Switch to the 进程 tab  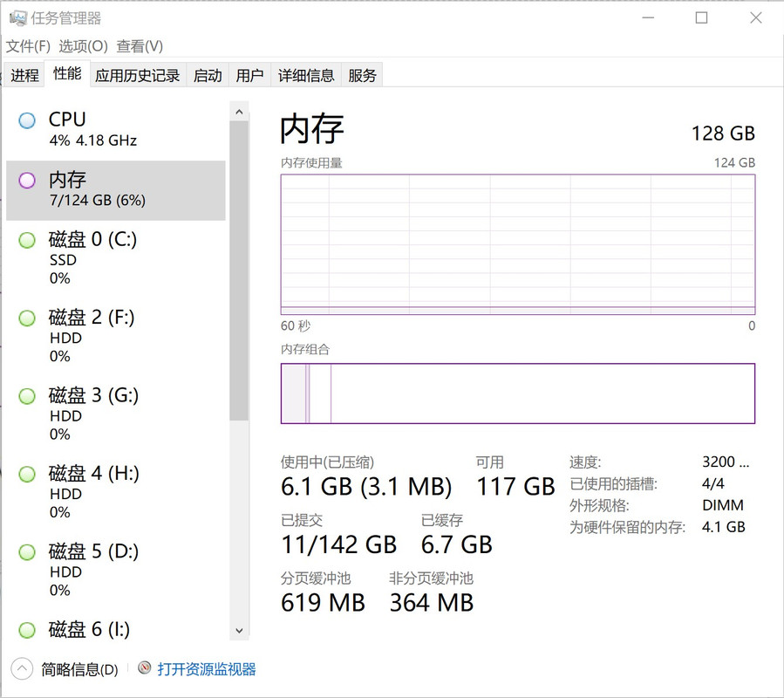point(24,76)
